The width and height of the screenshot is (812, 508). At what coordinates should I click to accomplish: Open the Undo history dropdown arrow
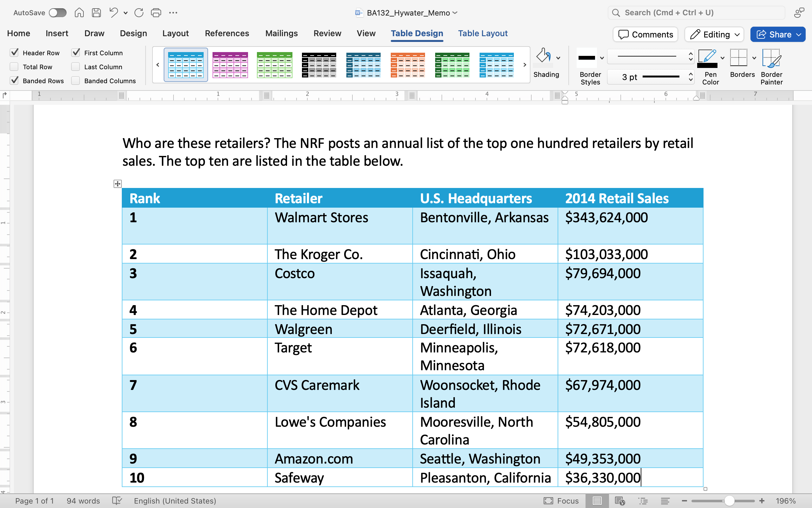(126, 13)
